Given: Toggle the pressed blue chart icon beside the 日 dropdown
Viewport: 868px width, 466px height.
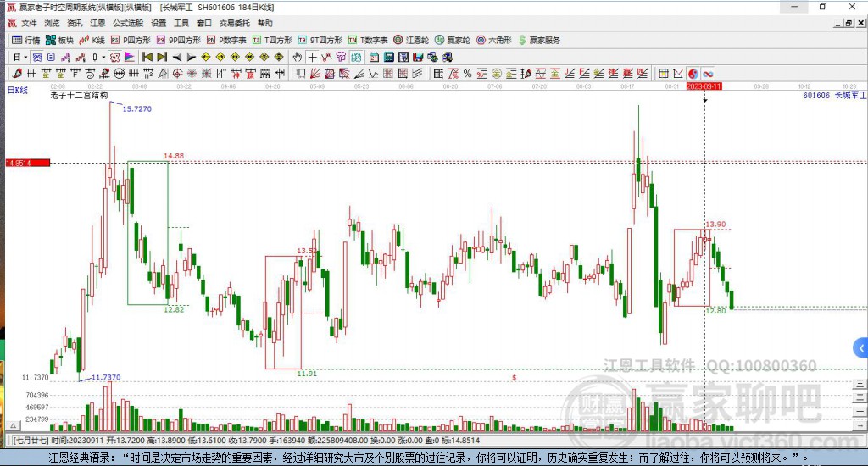Looking at the screenshot, I should coord(37,57).
